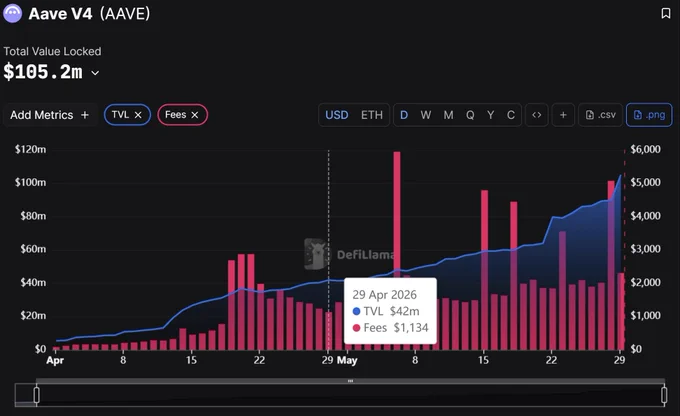This screenshot has width=680, height=416.
Task: Click the 'May' x-axis label
Action: 347,360
